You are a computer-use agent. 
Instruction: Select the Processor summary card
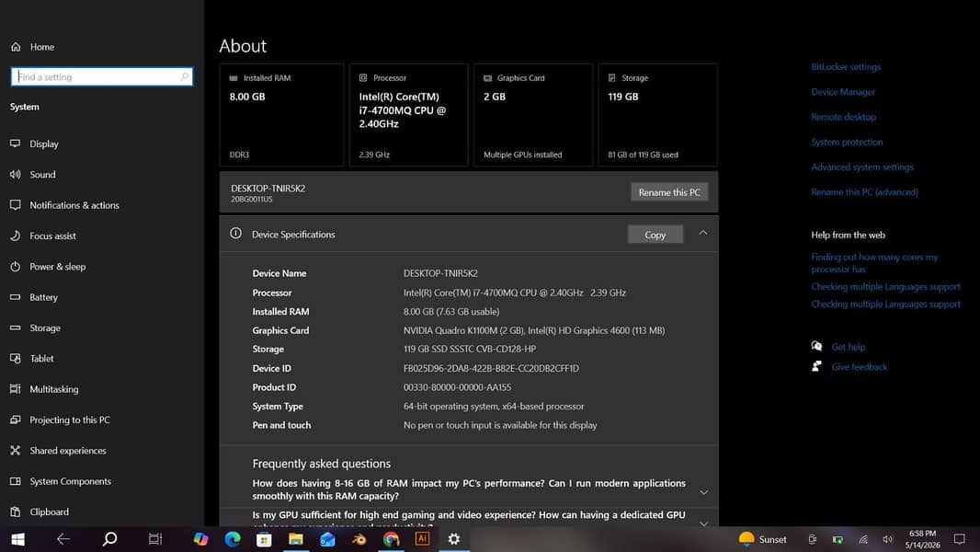[x=409, y=115]
